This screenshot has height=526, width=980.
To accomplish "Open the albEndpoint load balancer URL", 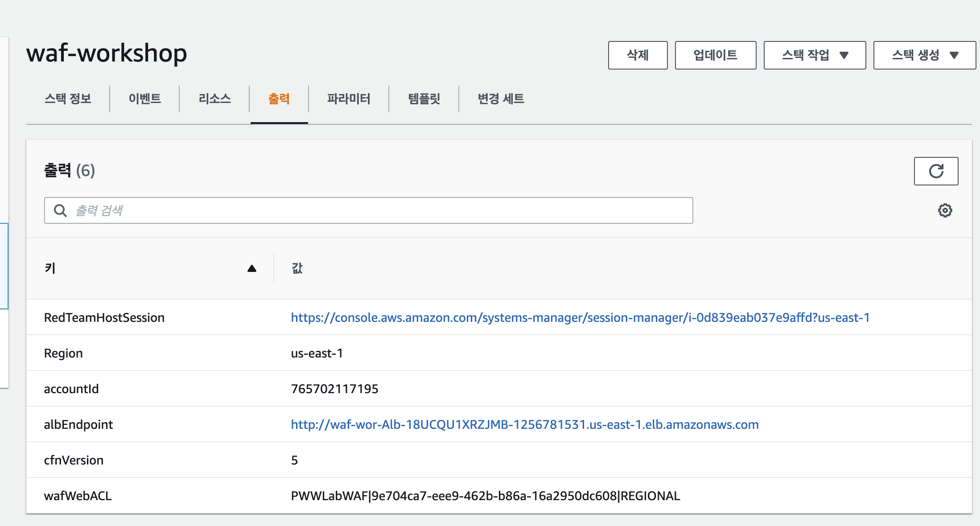I will tap(525, 424).
